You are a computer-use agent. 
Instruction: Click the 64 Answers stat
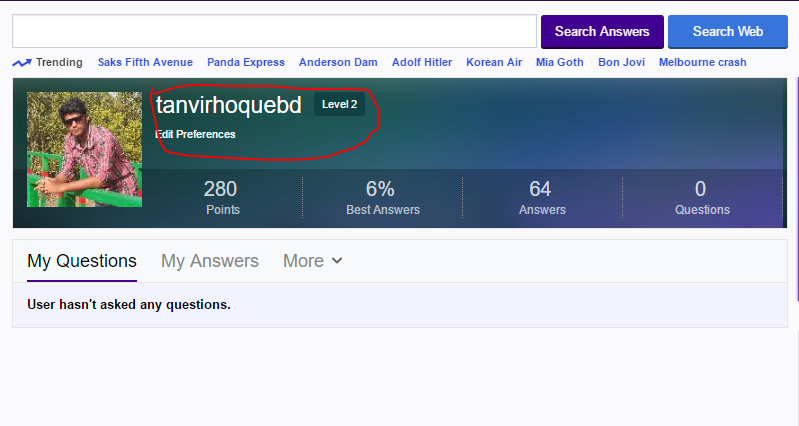pos(542,197)
